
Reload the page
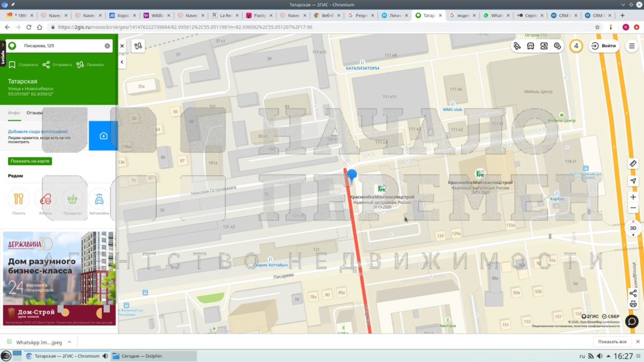[x=29, y=27]
